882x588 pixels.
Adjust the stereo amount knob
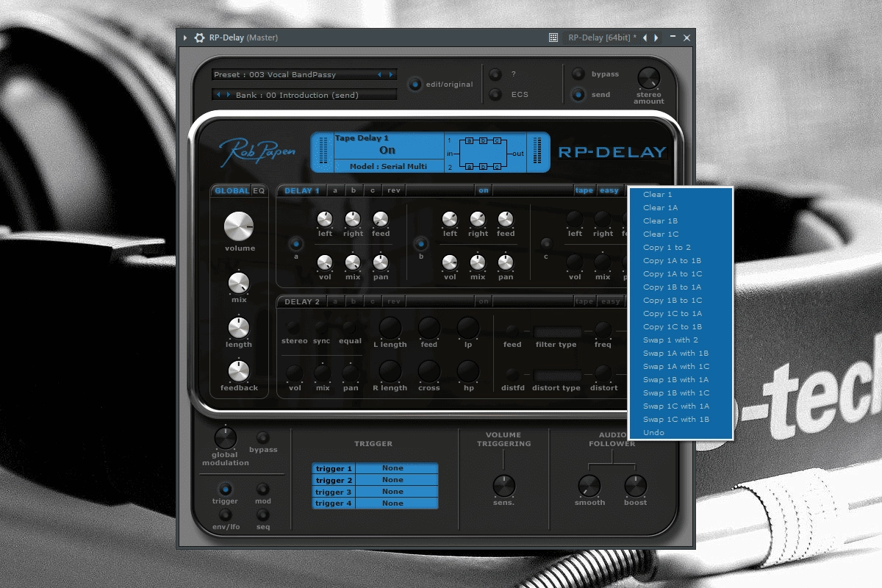pos(648,78)
